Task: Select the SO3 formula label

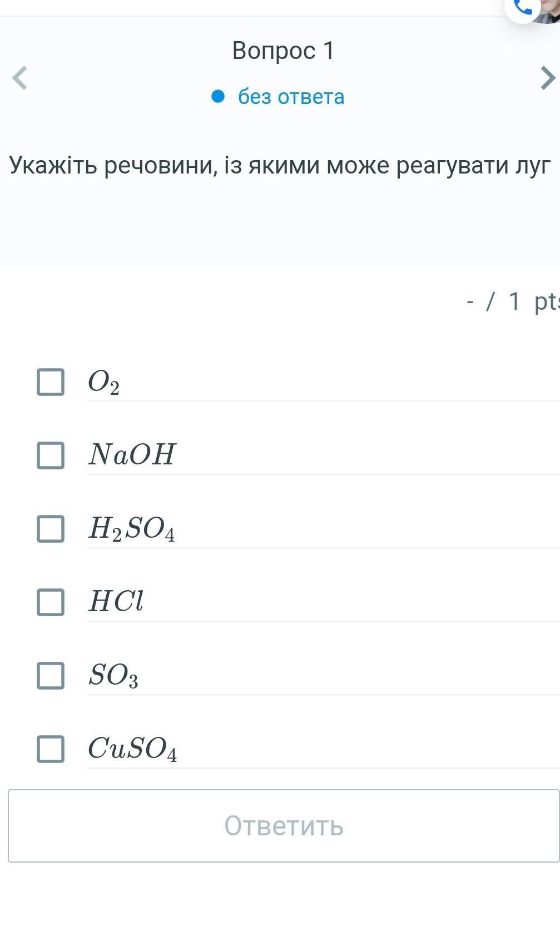Action: click(113, 676)
